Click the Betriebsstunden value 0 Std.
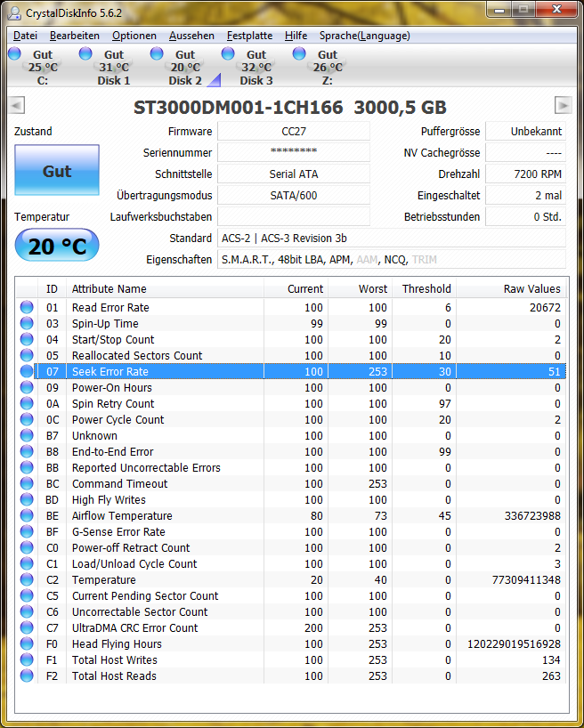The width and height of the screenshot is (584, 728). pyautogui.click(x=525, y=217)
